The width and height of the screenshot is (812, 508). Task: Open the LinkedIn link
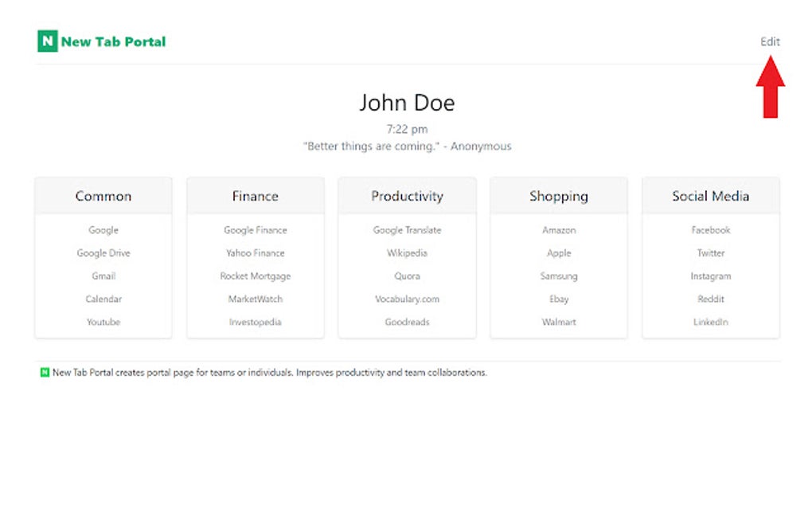[x=710, y=322]
